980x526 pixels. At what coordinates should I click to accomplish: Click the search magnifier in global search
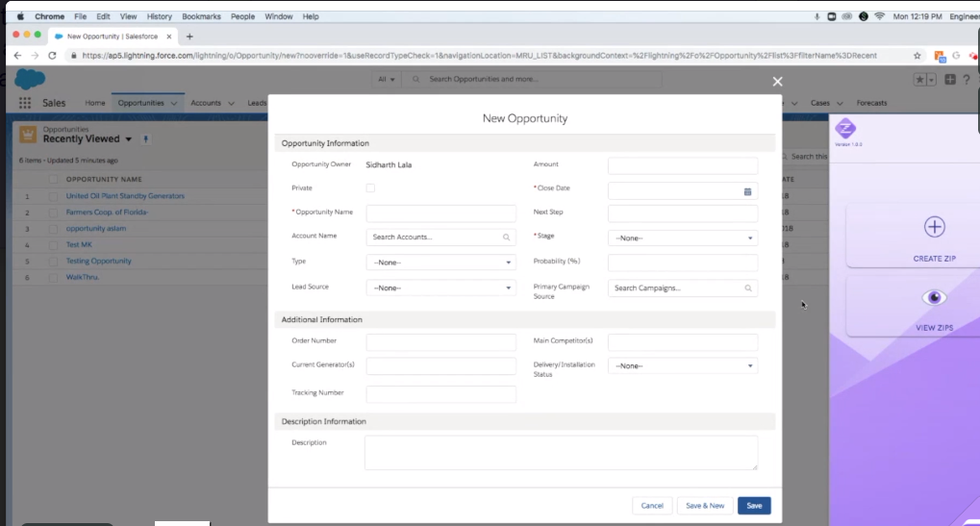click(x=415, y=80)
